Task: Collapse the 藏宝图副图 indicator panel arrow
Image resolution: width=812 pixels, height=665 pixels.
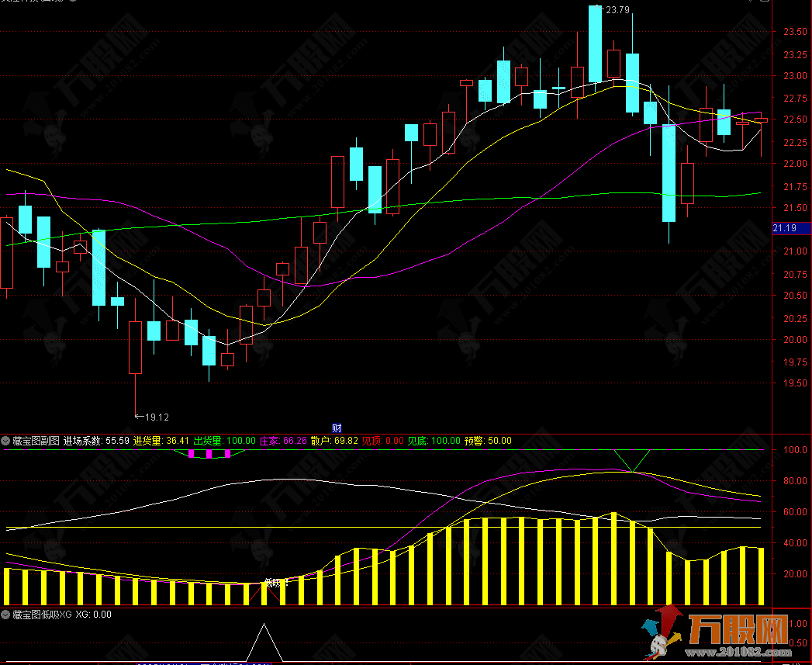Action: 6,441
